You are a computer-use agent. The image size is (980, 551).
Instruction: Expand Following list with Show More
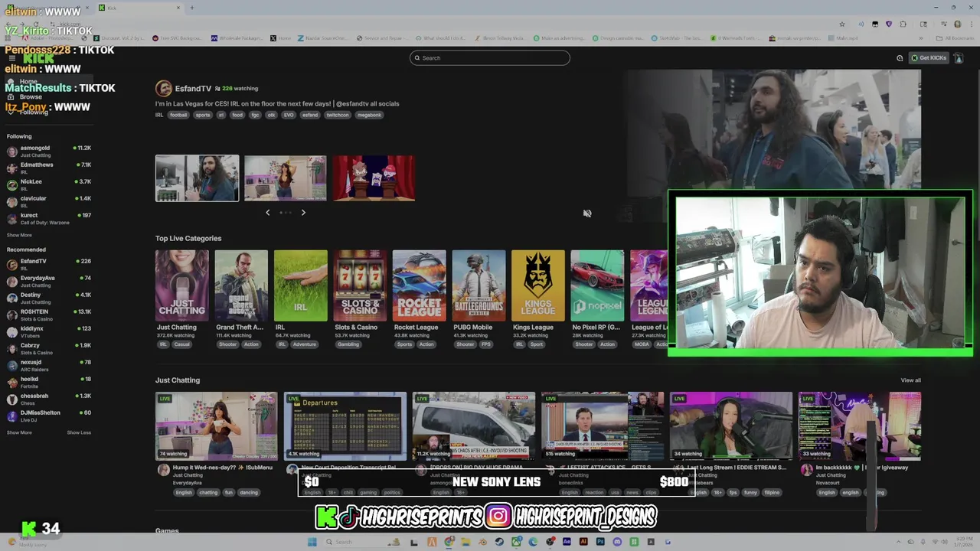19,235
